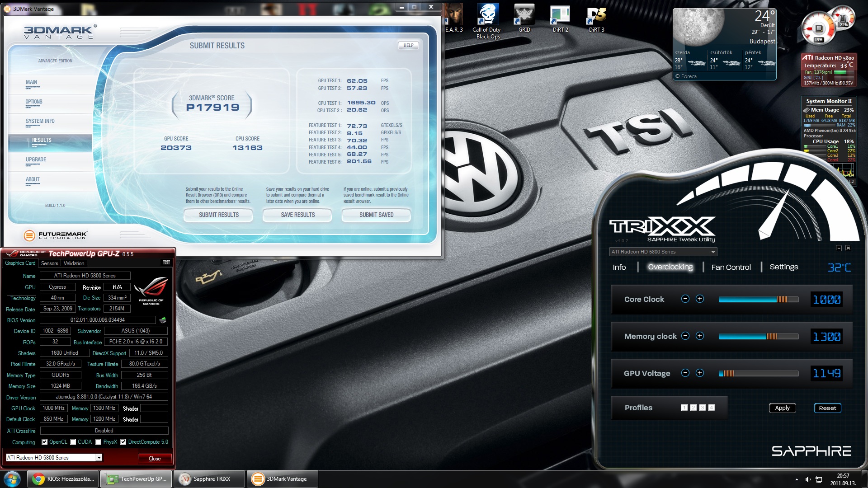Image resolution: width=868 pixels, height=488 pixels.
Task: Switch to Chrome RIOS taskbar item
Action: (63, 479)
